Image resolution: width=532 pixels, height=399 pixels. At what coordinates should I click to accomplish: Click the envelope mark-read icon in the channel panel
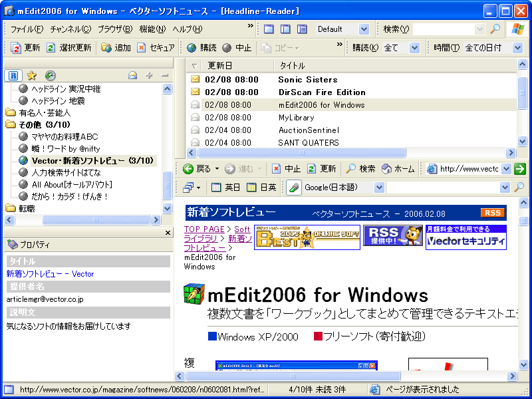click(132, 75)
